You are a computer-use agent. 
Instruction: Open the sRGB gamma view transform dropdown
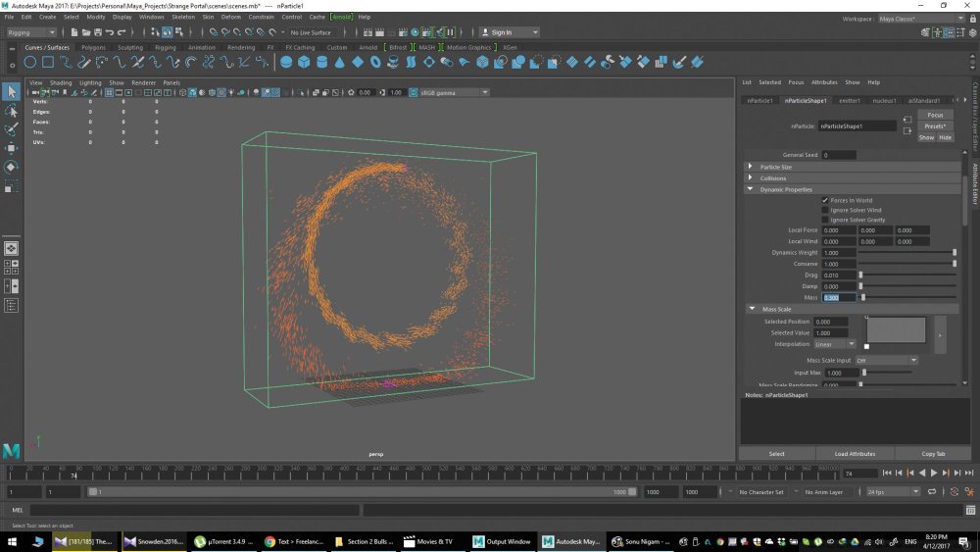[455, 92]
